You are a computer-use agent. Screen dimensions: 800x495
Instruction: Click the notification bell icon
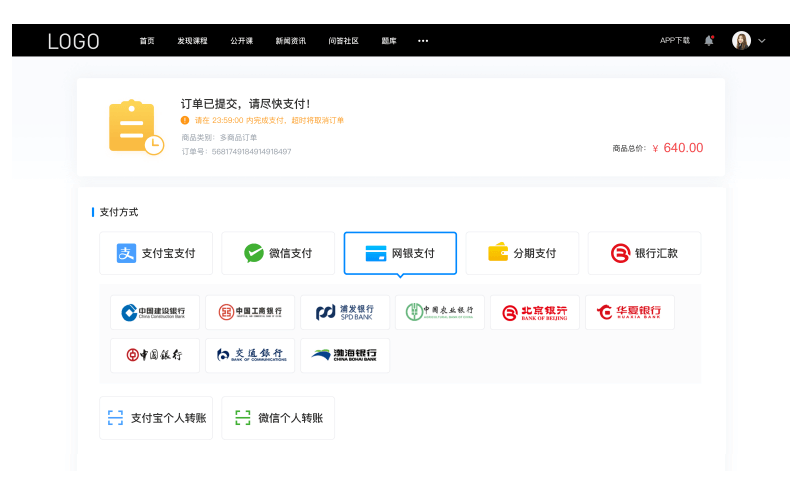tap(709, 40)
